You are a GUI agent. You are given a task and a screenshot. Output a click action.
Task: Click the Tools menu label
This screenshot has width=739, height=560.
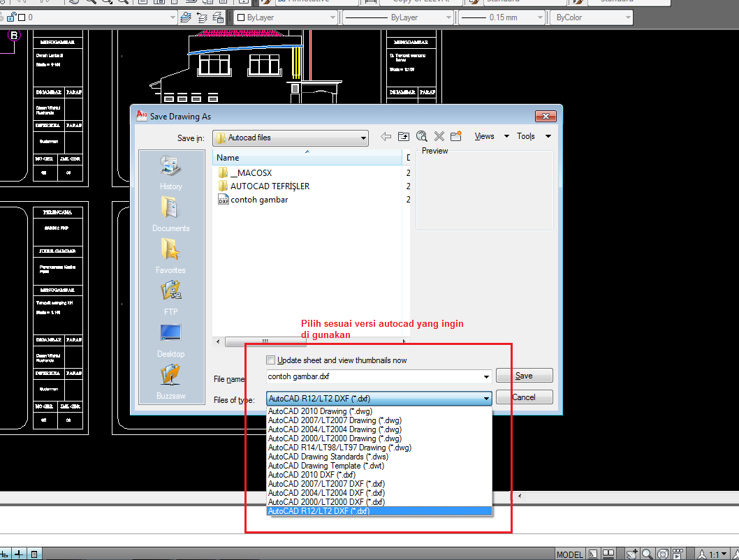[x=525, y=136]
